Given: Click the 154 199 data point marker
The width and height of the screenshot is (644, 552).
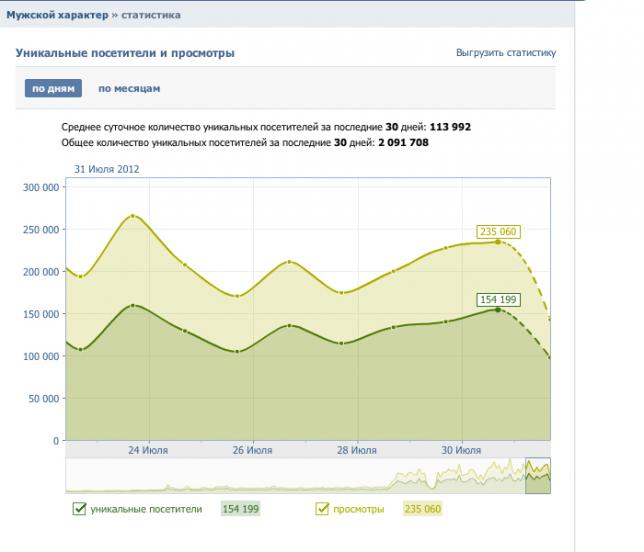Looking at the screenshot, I should tap(498, 310).
